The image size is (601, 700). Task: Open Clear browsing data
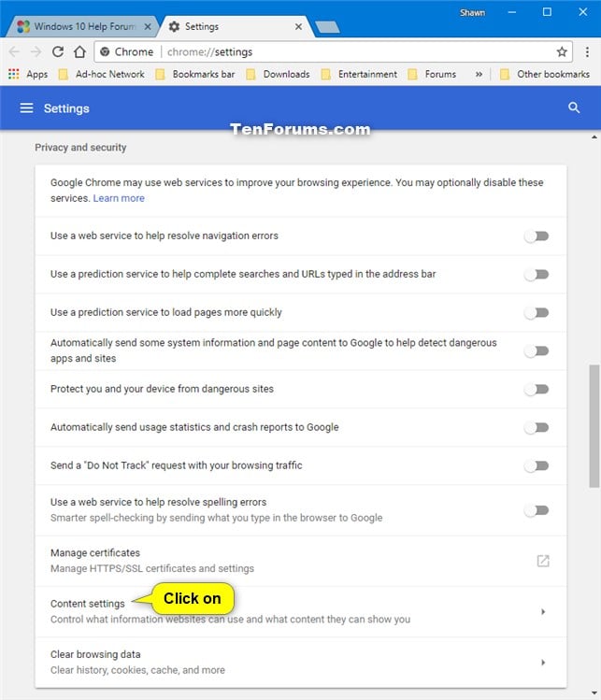pos(301,663)
